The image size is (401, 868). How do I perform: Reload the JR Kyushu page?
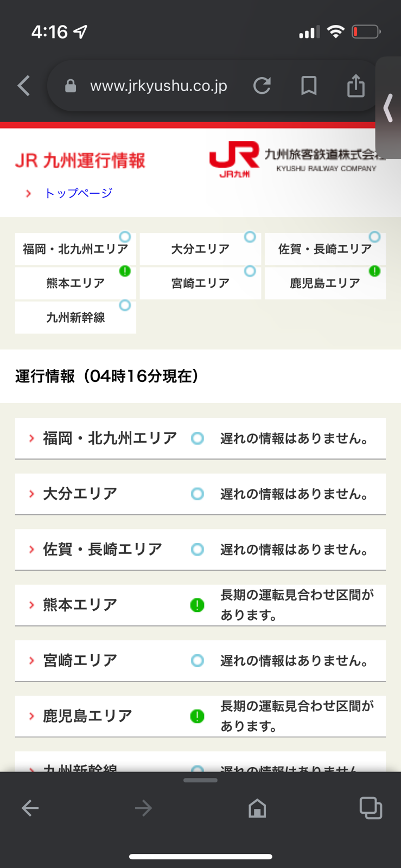(262, 86)
